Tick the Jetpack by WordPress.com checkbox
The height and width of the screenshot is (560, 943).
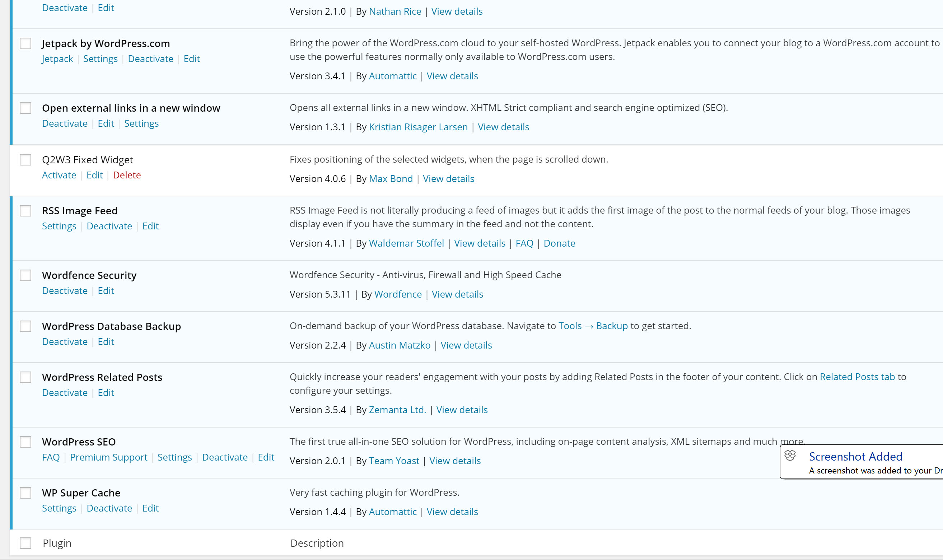[25, 43]
